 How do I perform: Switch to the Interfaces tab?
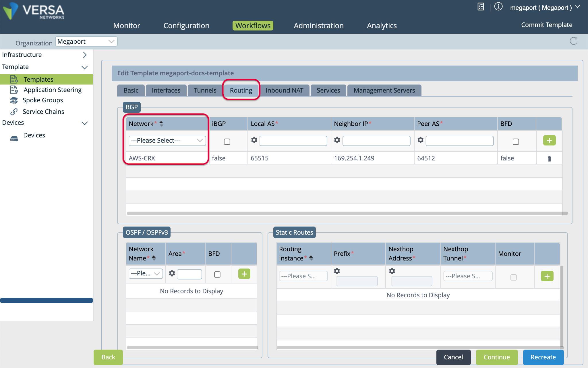[x=166, y=90]
